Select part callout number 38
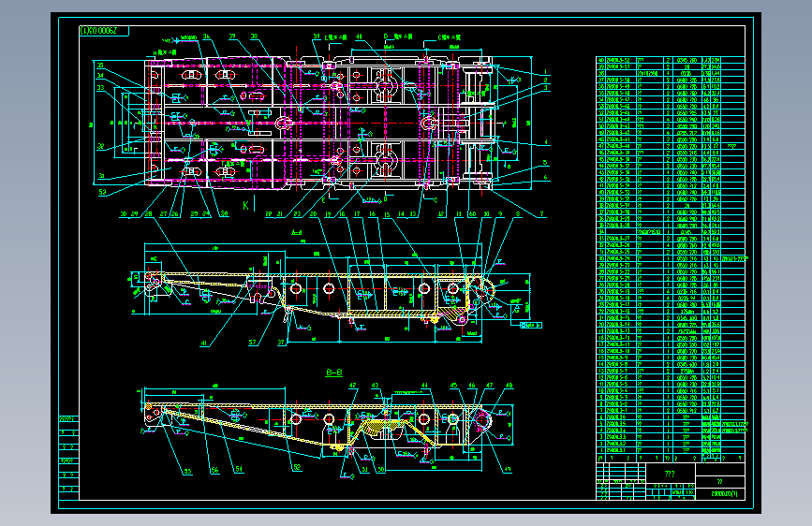 pyautogui.click(x=254, y=37)
